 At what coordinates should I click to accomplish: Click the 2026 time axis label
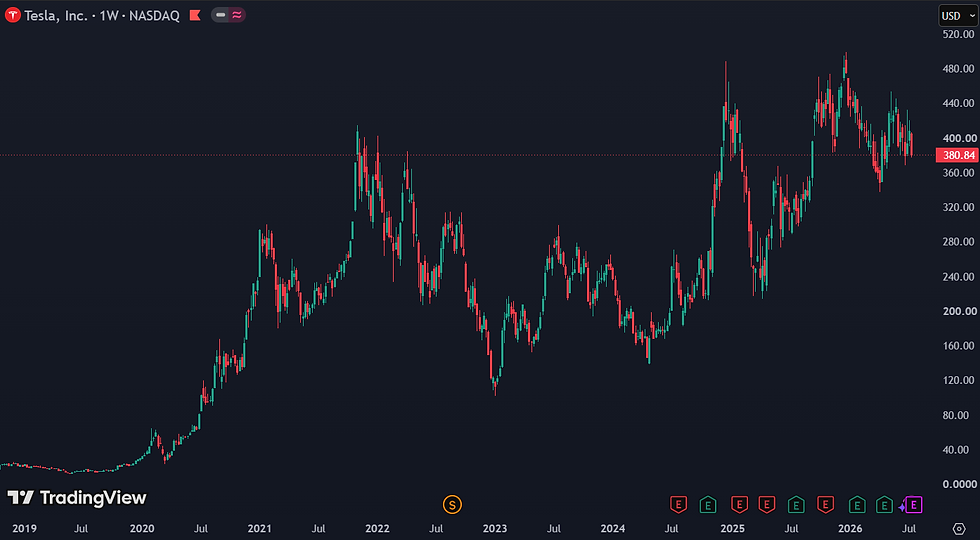click(850, 529)
